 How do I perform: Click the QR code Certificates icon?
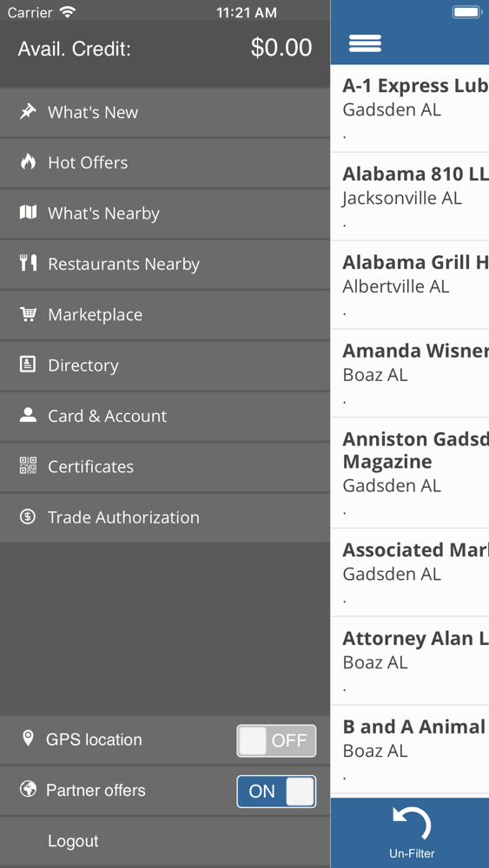(28, 465)
